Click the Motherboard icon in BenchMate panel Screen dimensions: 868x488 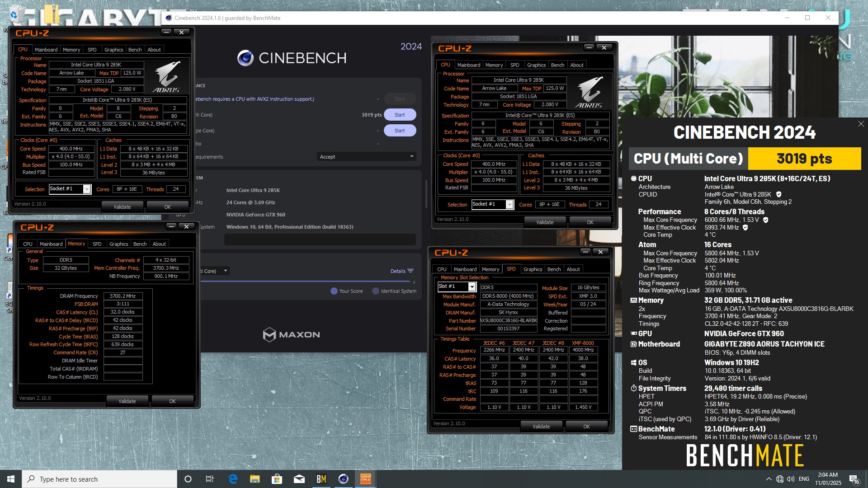tap(634, 344)
